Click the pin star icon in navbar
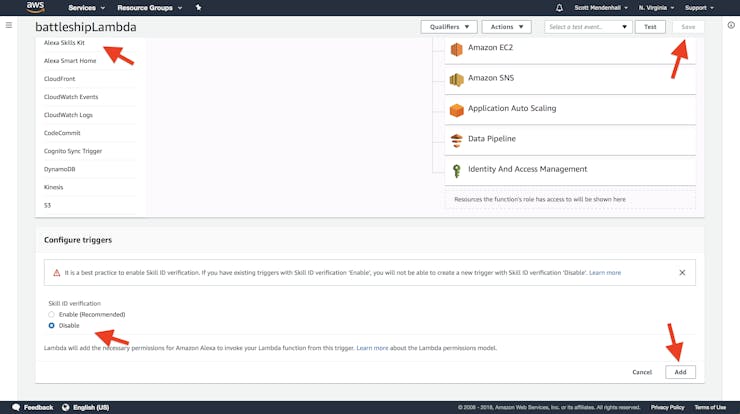This screenshot has width=740, height=414. (x=198, y=8)
